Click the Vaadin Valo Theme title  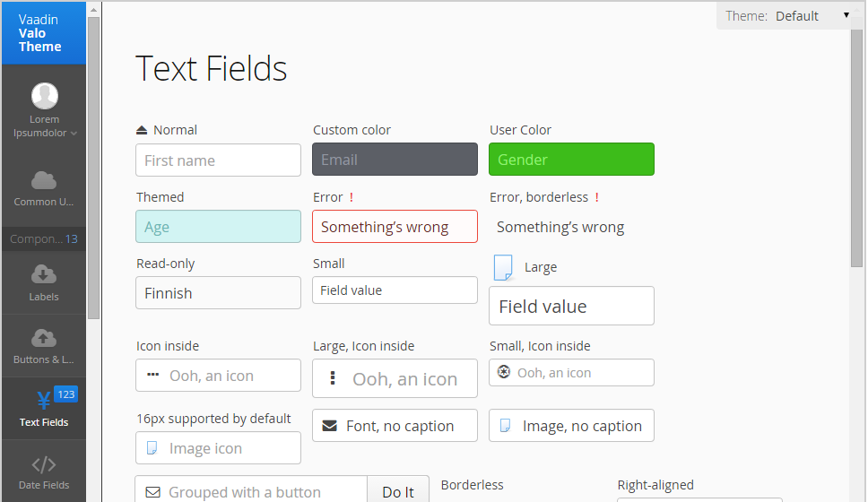40,33
